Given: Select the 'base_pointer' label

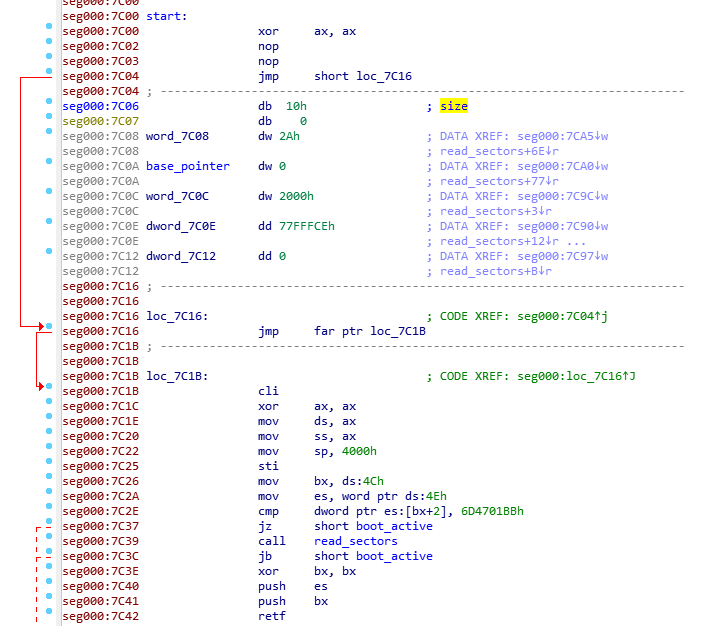Looking at the screenshot, I should (188, 166).
